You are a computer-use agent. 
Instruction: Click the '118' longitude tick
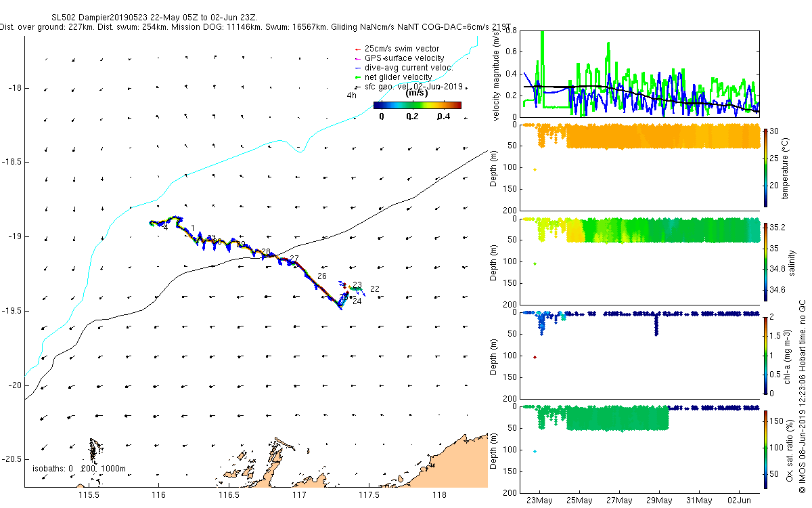pos(440,496)
